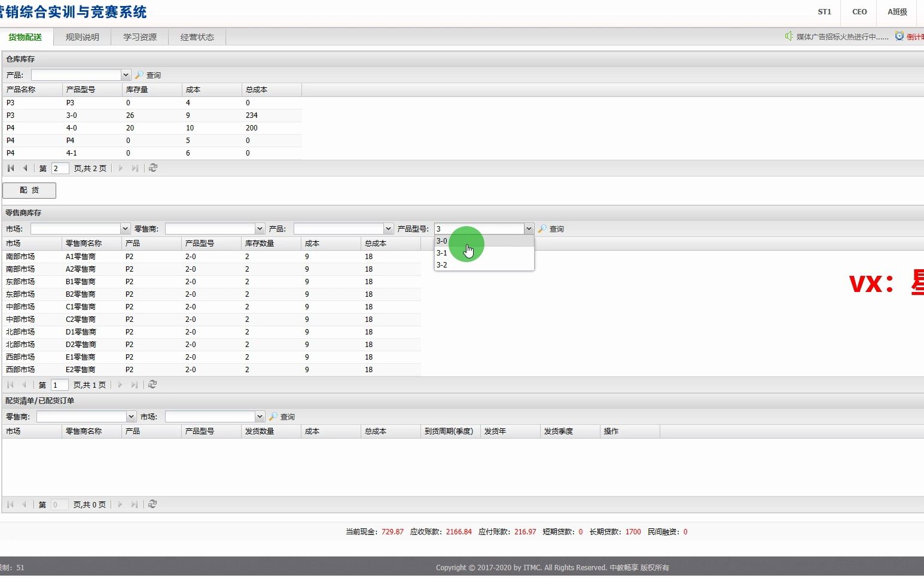Click search icon in 配货清单 panel
This screenshot has height=578, width=924.
point(273,416)
